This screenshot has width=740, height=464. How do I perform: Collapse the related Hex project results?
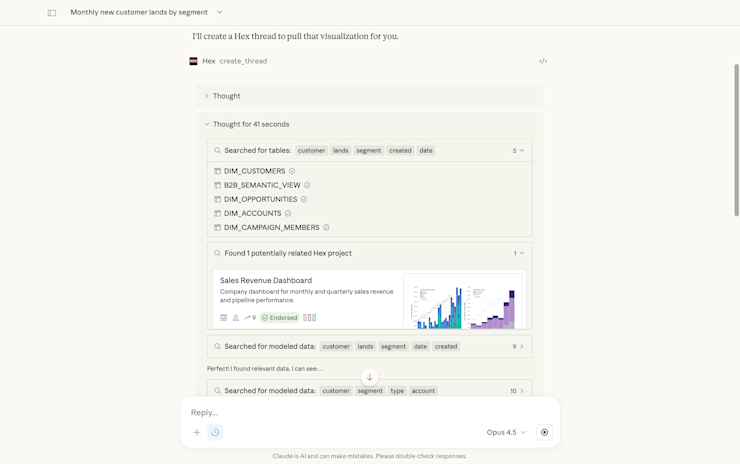click(519, 253)
